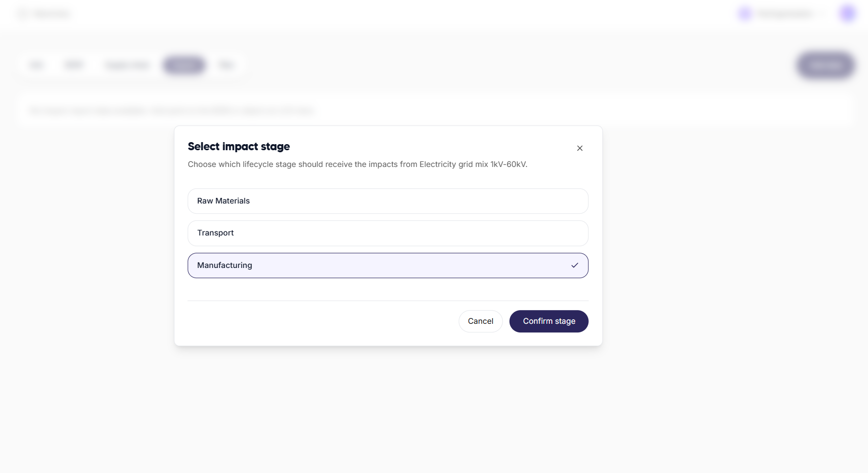Click the first filter pill on the left
This screenshot has height=473, width=868.
36,65
